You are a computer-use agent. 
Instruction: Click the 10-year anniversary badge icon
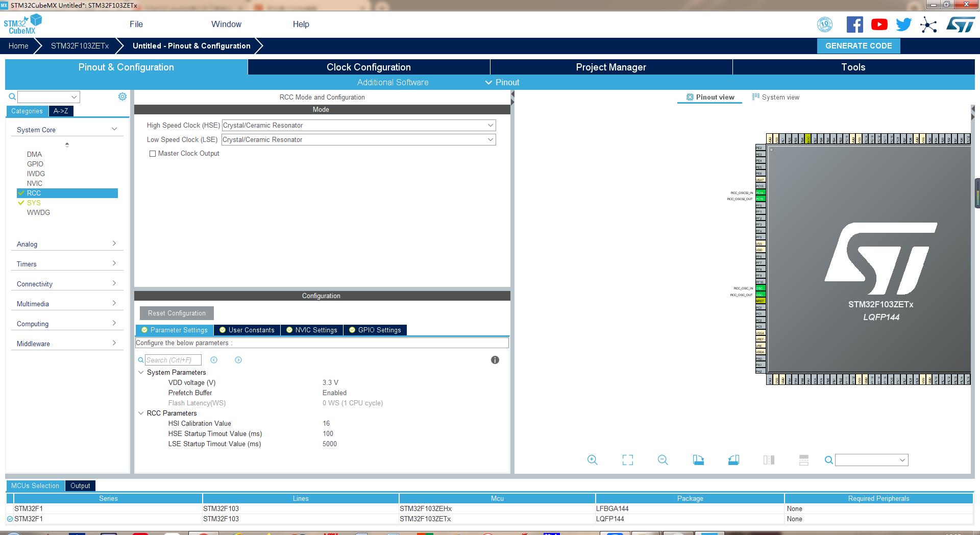coord(825,25)
